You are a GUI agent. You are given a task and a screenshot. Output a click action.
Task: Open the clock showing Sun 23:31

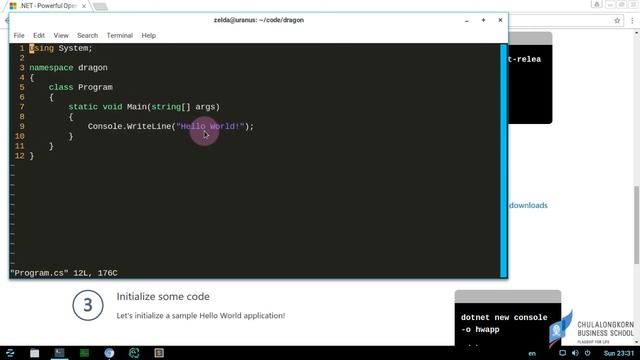[x=619, y=353]
